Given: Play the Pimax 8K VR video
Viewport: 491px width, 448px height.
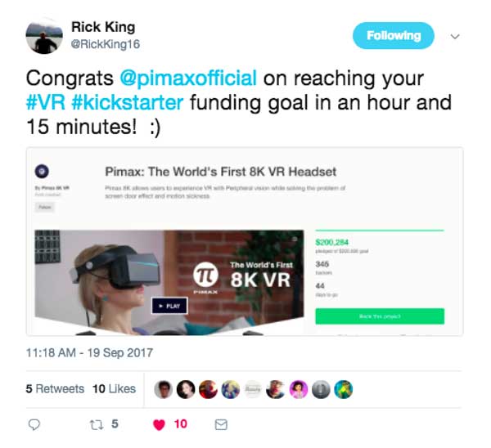Looking at the screenshot, I should pos(169,306).
